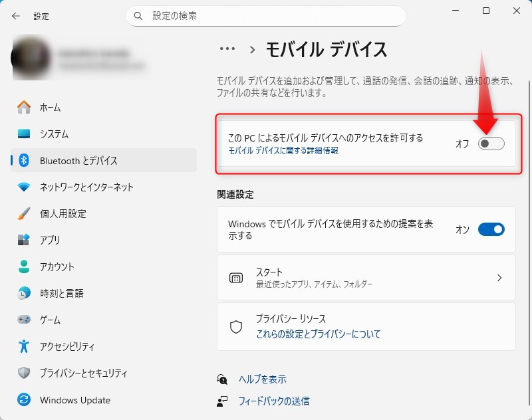Turn off Windows mobile device suggestions toggle
532x420 pixels.
tap(491, 229)
